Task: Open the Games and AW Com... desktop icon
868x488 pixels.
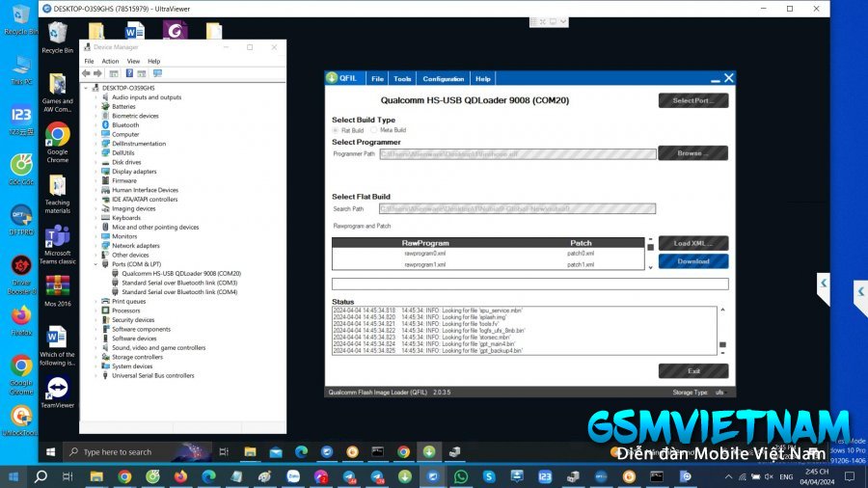Action: (x=57, y=93)
